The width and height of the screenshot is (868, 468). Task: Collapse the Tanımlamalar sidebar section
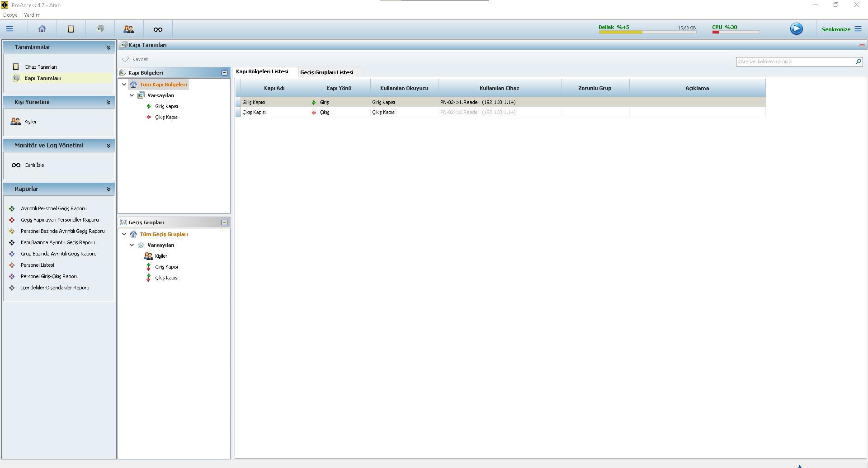pos(108,47)
